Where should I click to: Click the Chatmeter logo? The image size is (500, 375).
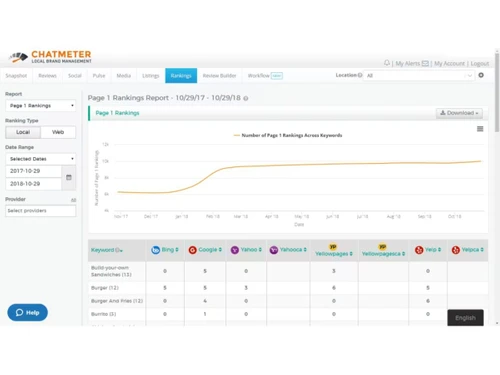click(50, 57)
